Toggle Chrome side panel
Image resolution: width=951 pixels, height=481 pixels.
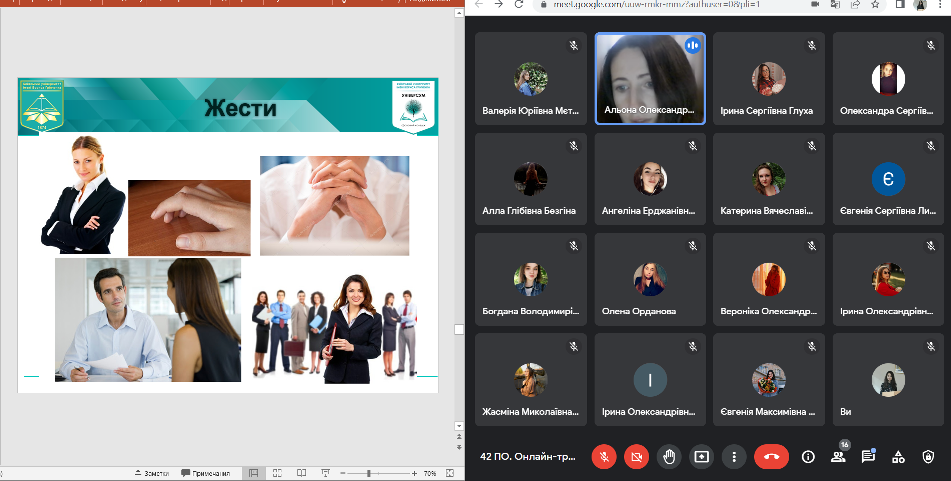(900, 4)
